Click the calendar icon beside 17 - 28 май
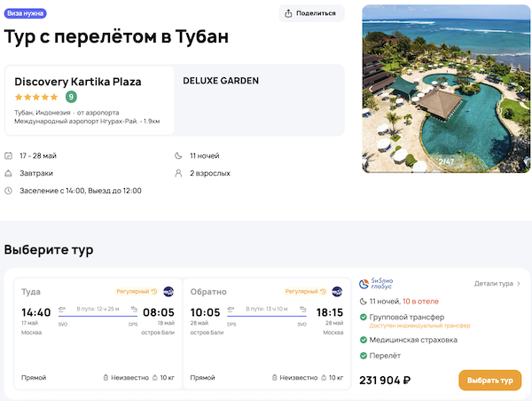The width and height of the screenshot is (532, 401). click(x=9, y=156)
